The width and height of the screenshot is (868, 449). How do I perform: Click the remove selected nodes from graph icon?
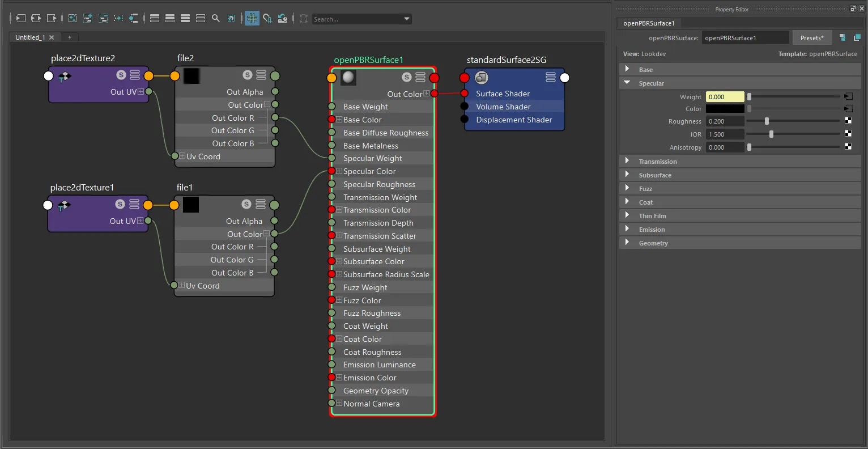(x=103, y=19)
